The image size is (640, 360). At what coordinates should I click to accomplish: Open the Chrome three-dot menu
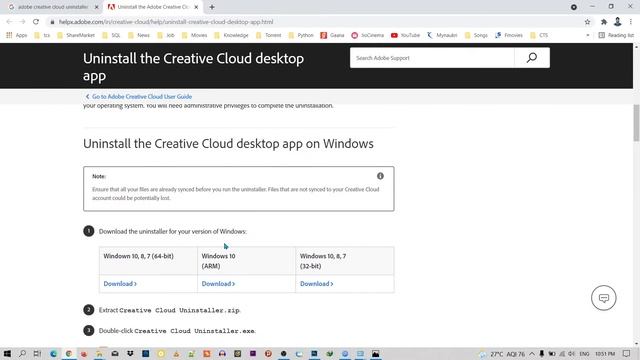click(x=631, y=22)
